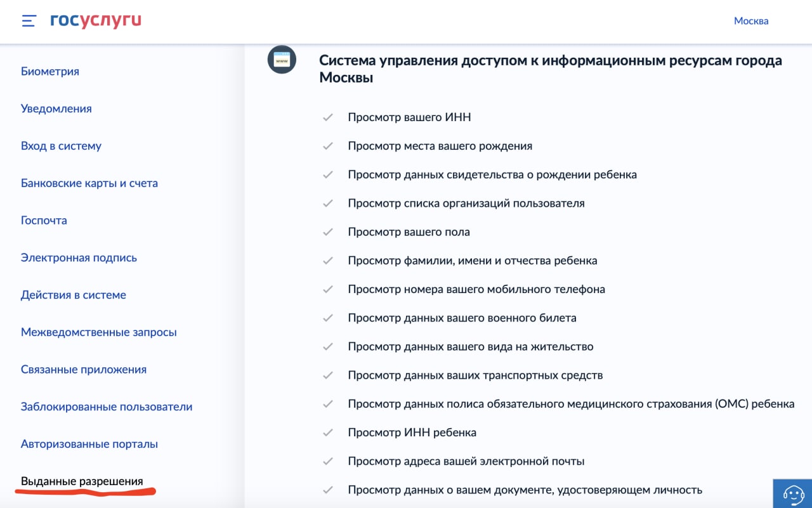Click the Госуслуги logo
The image size is (812, 508).
pyautogui.click(x=96, y=20)
